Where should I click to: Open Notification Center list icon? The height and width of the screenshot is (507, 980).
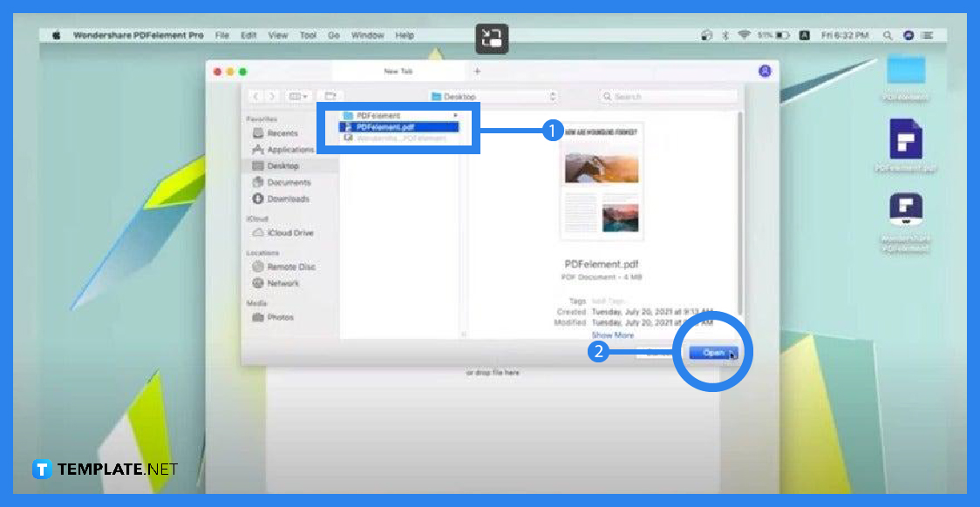pyautogui.click(x=928, y=36)
